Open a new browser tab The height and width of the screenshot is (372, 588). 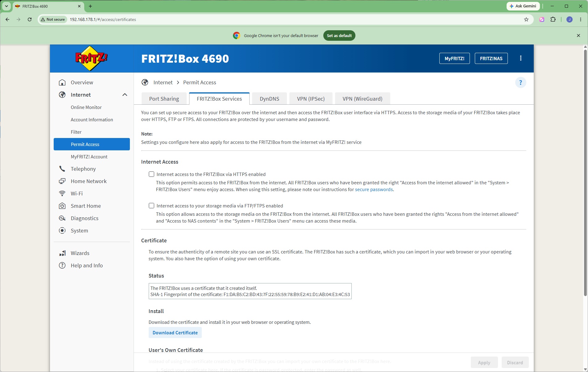pyautogui.click(x=90, y=6)
